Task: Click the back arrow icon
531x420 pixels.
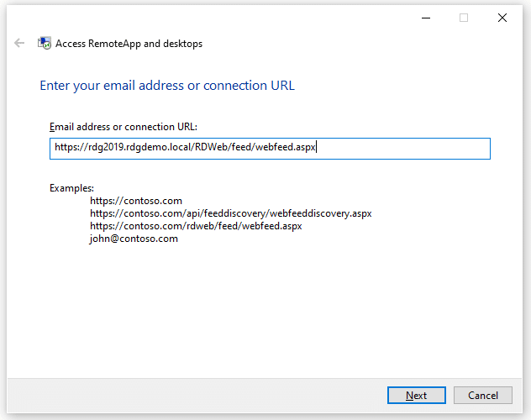Action: (x=19, y=43)
